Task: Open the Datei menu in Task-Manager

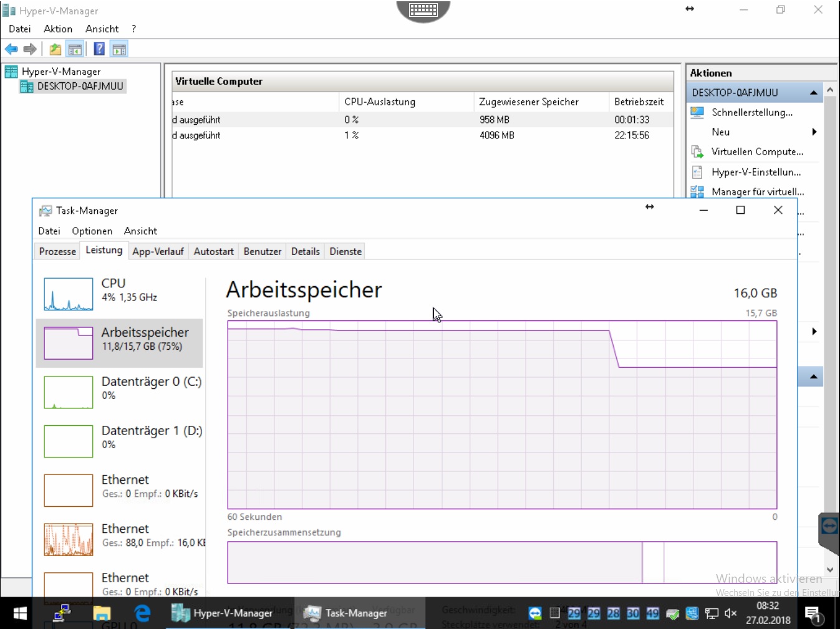Action: coord(49,231)
